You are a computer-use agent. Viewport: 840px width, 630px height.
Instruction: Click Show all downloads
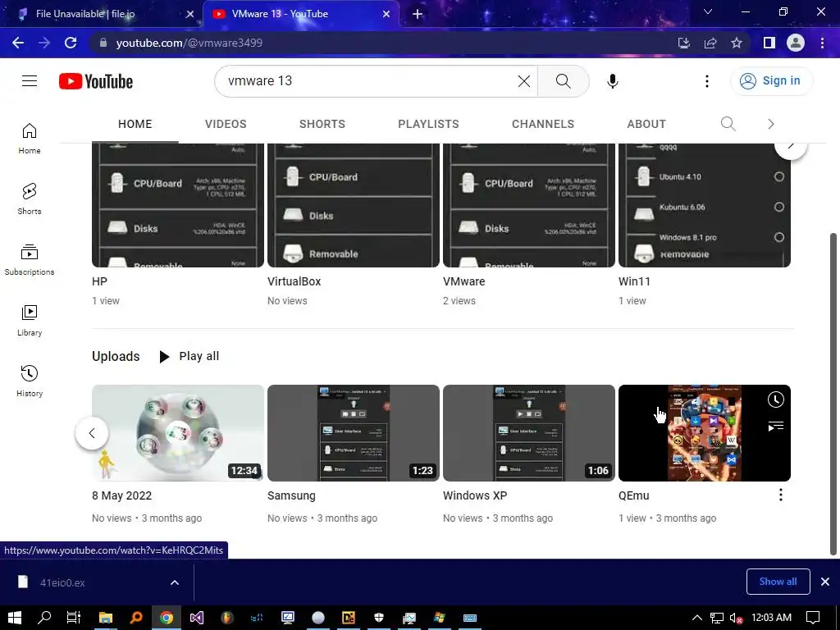pos(778,582)
